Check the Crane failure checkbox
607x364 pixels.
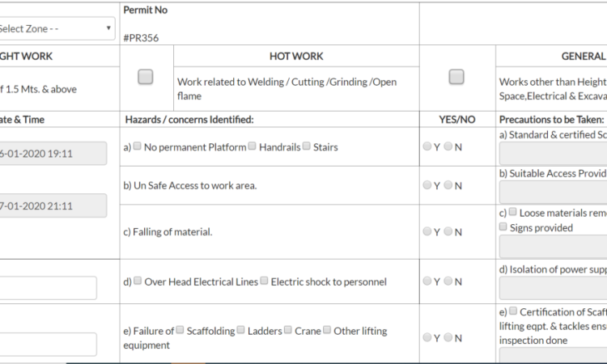tap(287, 330)
